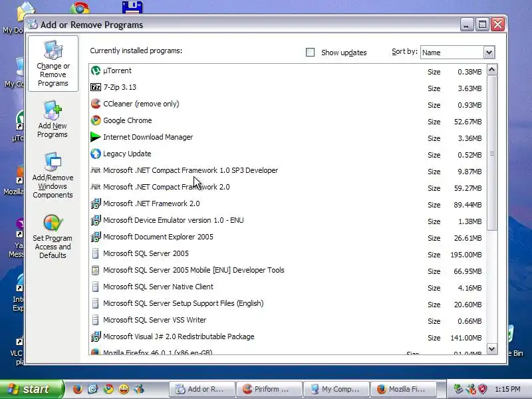
Task: Click the Microsoft SQL Server 2005 icon
Action: click(96, 253)
